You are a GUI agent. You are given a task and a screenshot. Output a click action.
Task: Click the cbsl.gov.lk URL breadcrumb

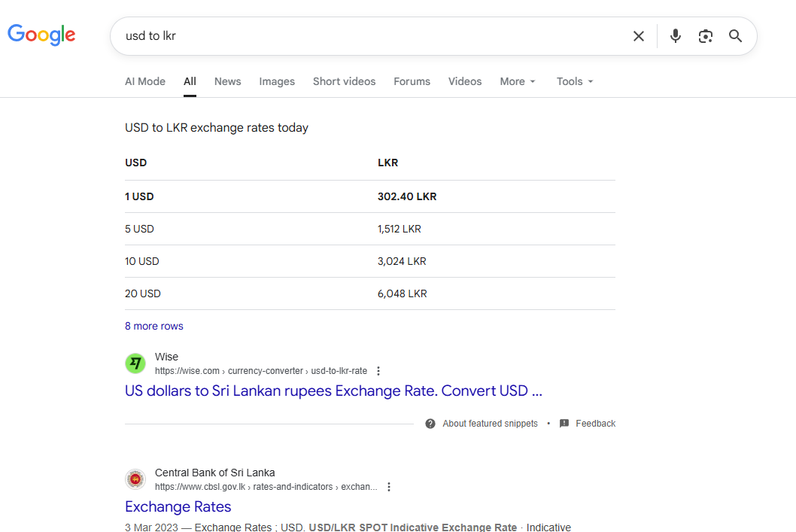(266, 487)
